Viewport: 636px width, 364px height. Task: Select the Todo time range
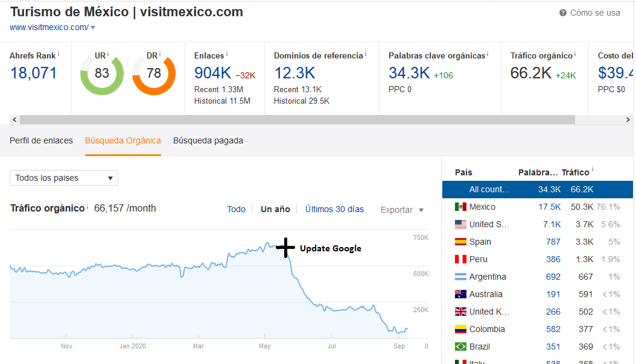pyautogui.click(x=236, y=209)
